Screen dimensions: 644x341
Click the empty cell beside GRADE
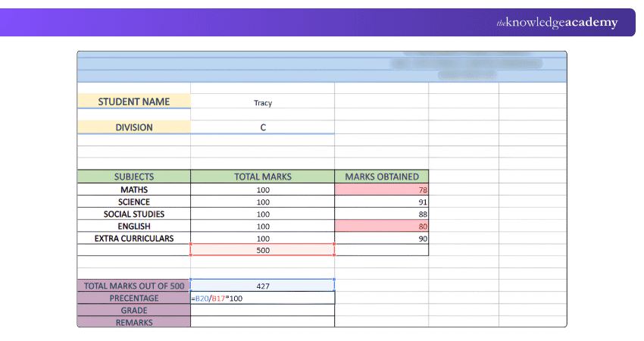(x=262, y=310)
